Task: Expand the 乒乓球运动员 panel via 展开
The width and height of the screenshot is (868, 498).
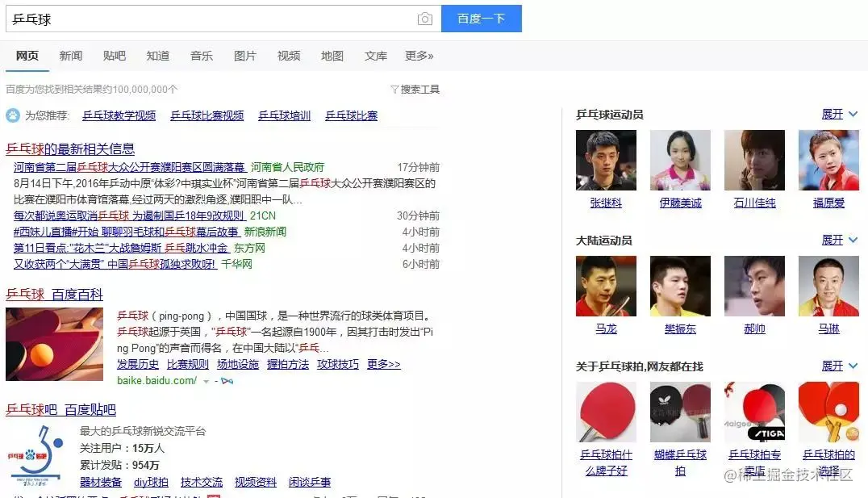Action: 840,114
